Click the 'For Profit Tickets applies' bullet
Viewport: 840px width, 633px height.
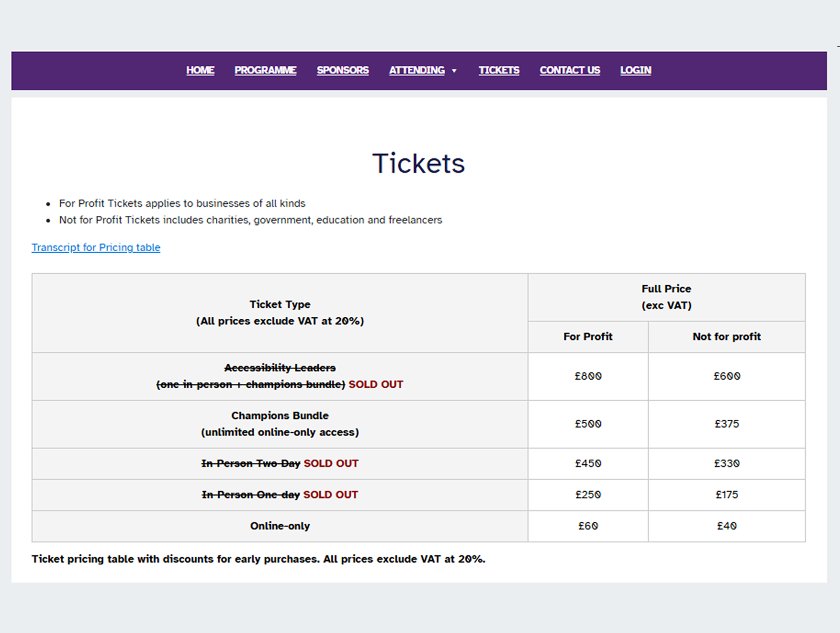click(x=182, y=203)
